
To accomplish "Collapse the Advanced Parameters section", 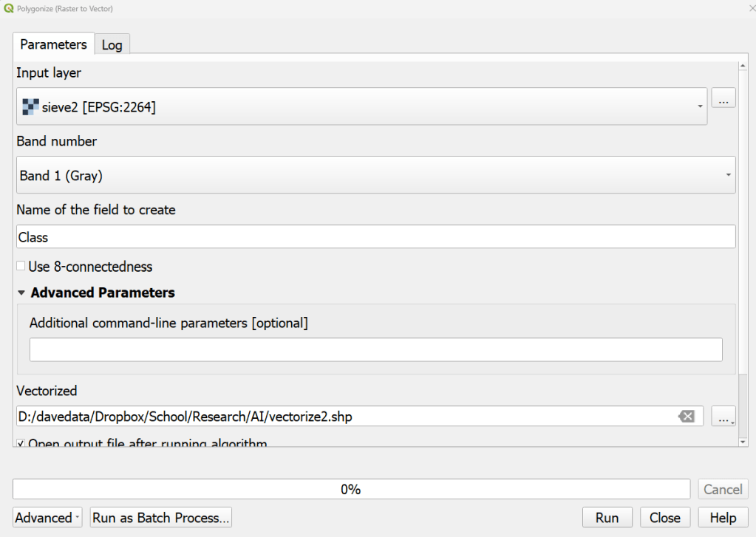I will point(22,293).
